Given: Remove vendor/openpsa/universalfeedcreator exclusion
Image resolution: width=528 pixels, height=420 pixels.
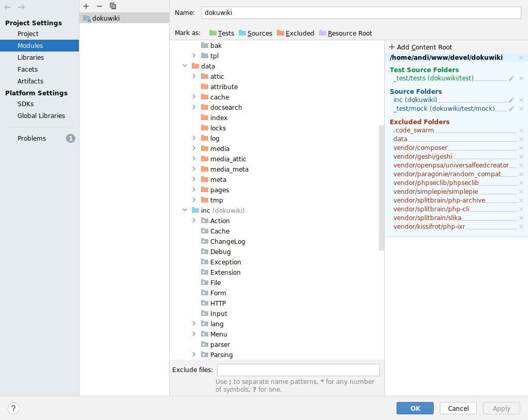Looking at the screenshot, I should click(x=521, y=165).
